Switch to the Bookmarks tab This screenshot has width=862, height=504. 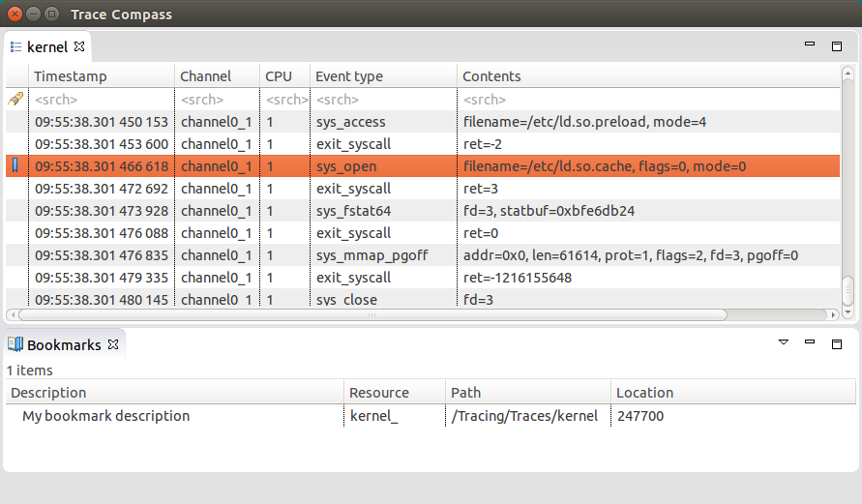(x=63, y=344)
